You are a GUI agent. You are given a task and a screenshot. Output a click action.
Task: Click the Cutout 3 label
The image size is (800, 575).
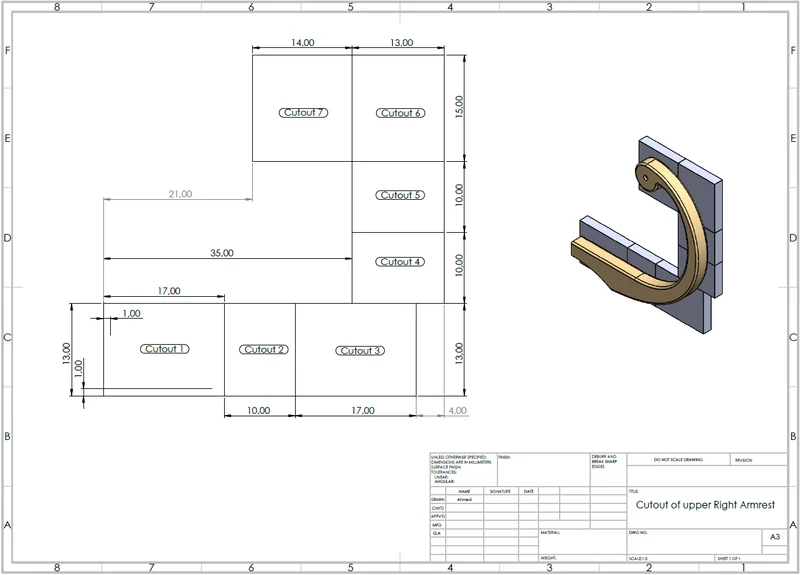360,351
